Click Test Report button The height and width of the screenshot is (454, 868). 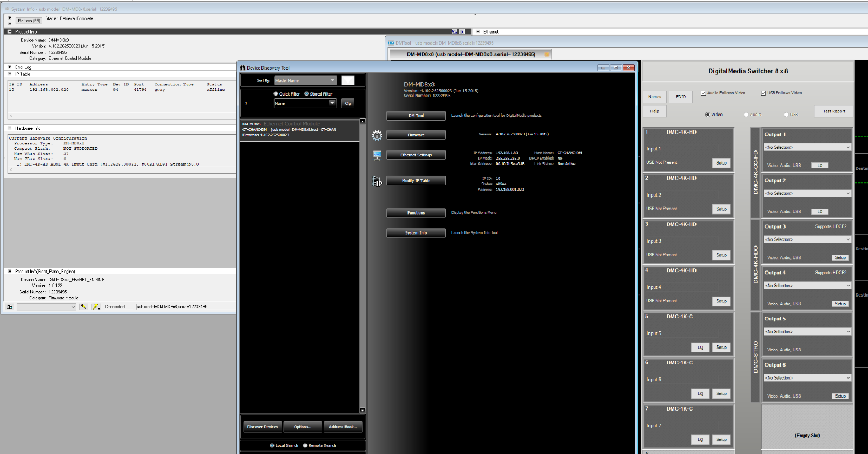[x=834, y=111]
